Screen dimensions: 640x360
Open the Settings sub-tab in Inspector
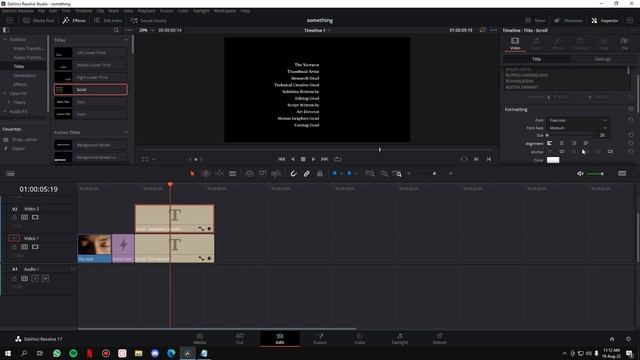pyautogui.click(x=602, y=59)
